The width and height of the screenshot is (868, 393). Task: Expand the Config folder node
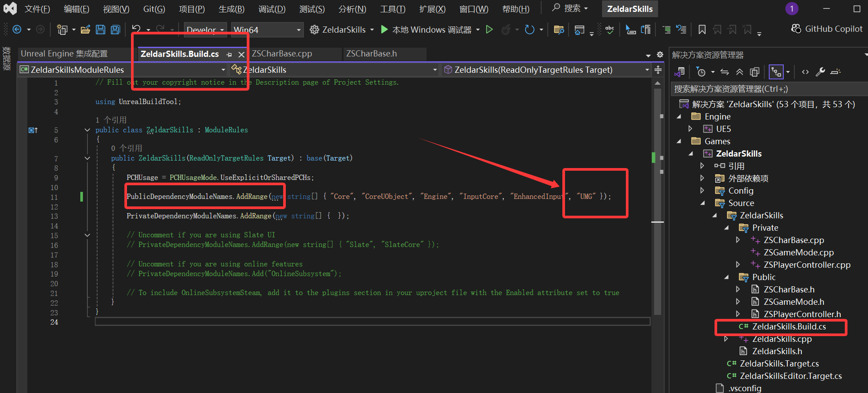(x=702, y=191)
